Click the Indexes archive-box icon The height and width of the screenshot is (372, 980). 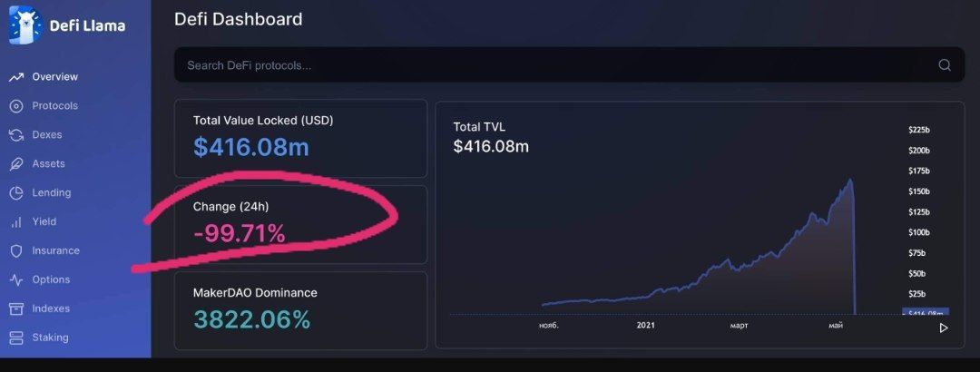coord(16,308)
